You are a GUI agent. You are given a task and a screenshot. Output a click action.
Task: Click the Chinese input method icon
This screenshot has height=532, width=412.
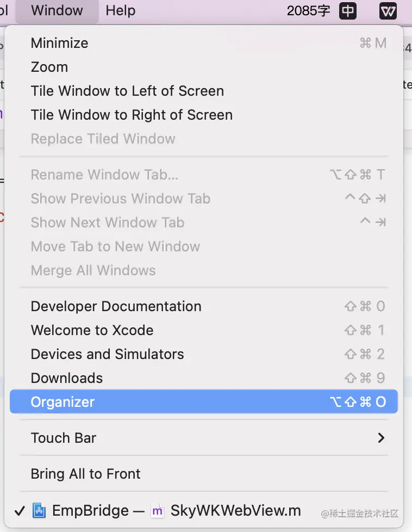[348, 11]
